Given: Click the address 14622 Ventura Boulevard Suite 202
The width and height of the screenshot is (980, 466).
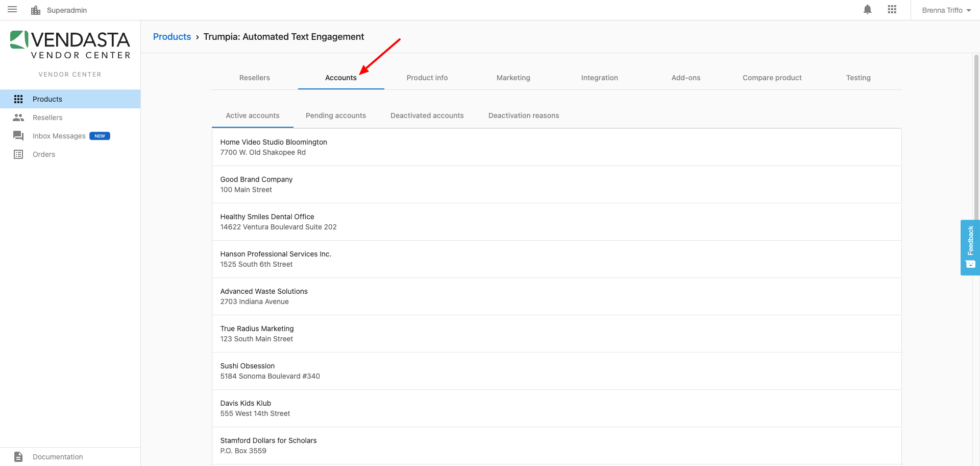Looking at the screenshot, I should [x=278, y=227].
